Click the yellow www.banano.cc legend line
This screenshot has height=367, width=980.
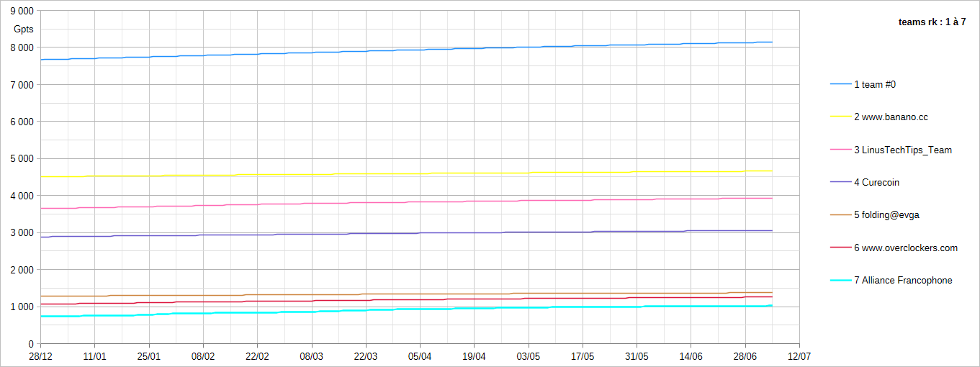pyautogui.click(x=840, y=117)
